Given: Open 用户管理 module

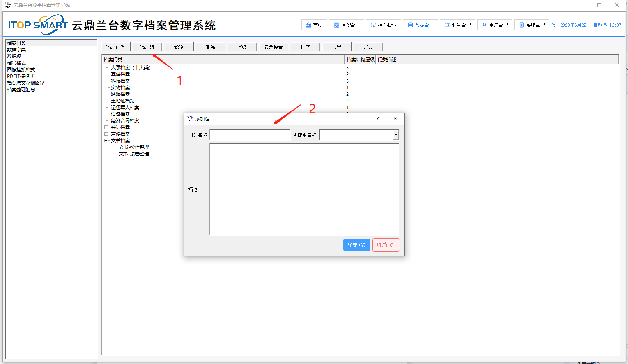Looking at the screenshot, I should coord(494,25).
